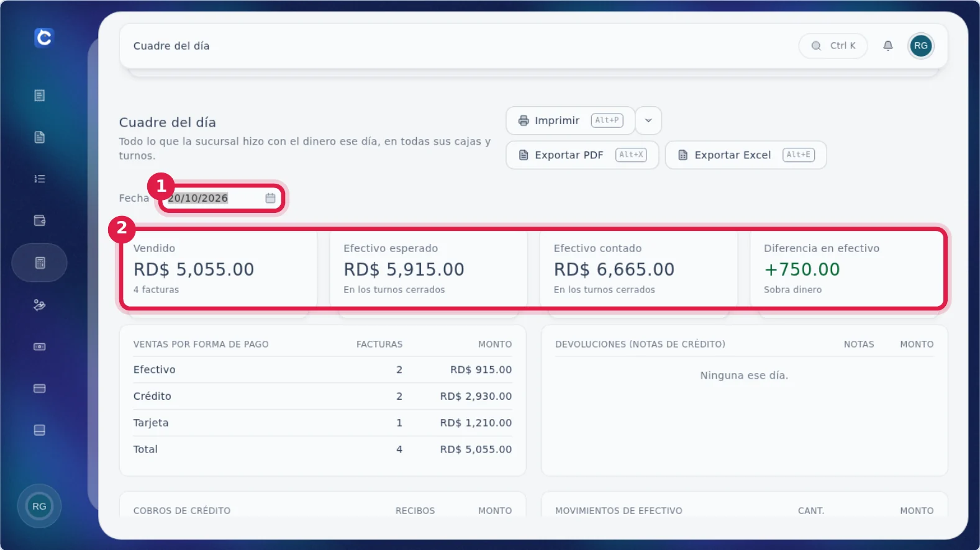Click the +750.00 cash difference value
This screenshot has width=980, height=550.
(802, 269)
